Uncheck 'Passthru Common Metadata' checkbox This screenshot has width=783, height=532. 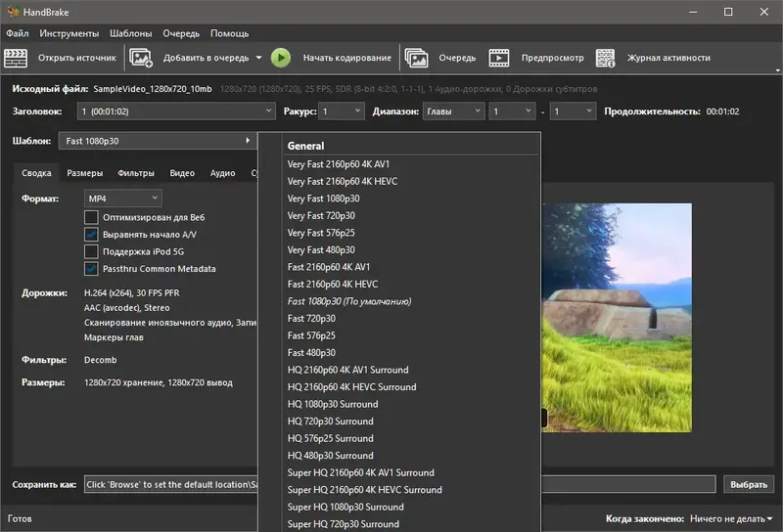tap(91, 269)
